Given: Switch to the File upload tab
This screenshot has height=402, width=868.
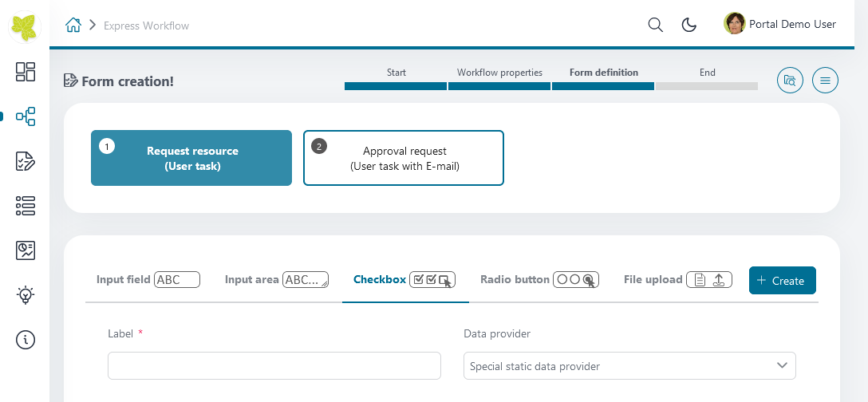Looking at the screenshot, I should coord(678,280).
